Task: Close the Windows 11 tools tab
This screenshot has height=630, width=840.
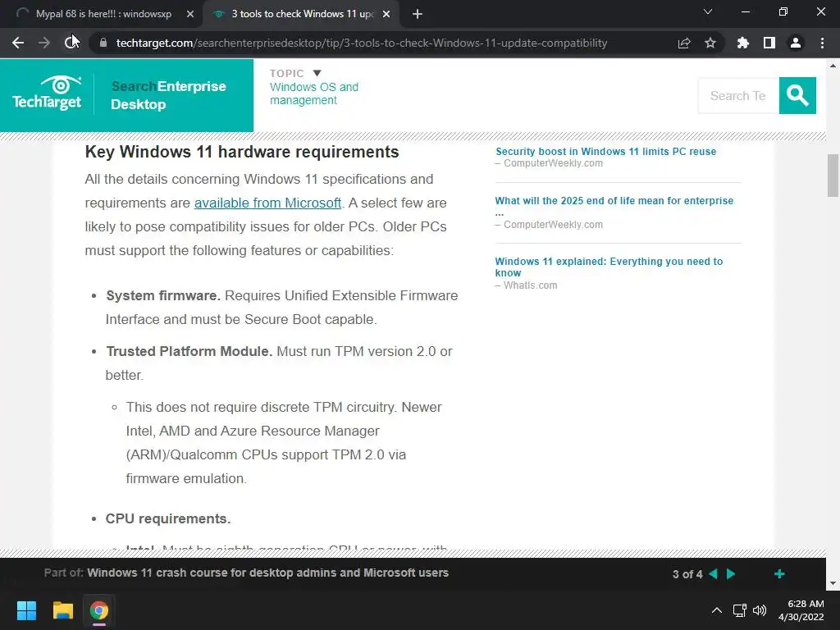Action: click(386, 14)
